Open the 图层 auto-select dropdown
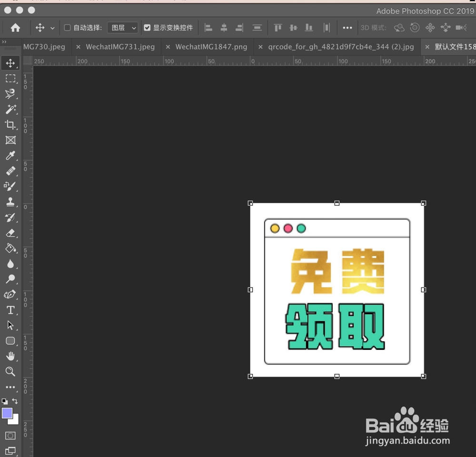The height and width of the screenshot is (457, 476). click(123, 28)
